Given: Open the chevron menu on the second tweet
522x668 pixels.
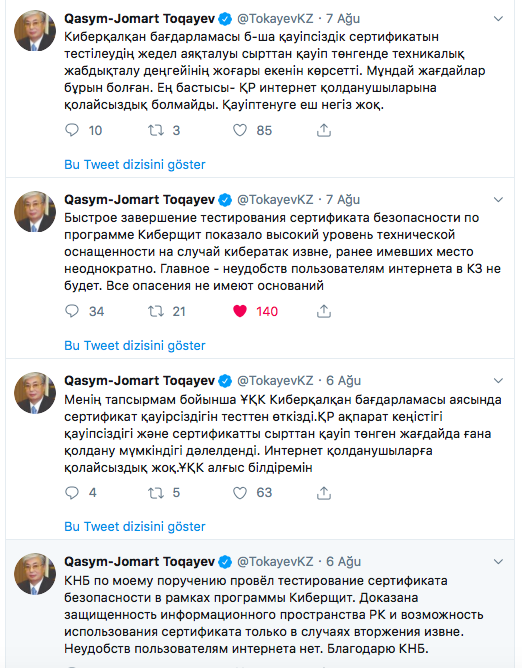Looking at the screenshot, I should (x=498, y=199).
